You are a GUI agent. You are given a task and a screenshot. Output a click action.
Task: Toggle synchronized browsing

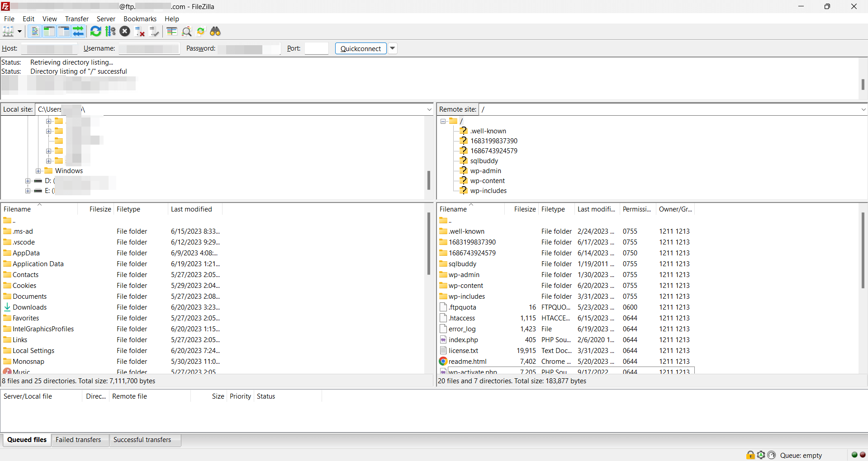tap(201, 31)
